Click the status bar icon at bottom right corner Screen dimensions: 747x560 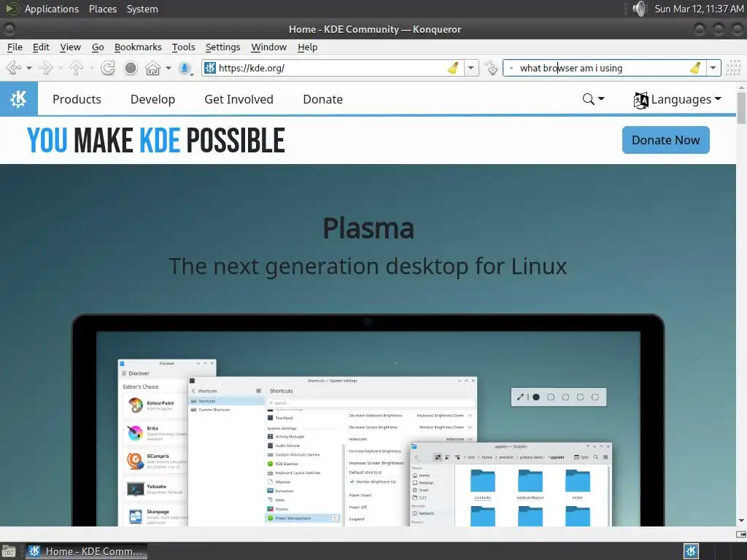(x=741, y=534)
